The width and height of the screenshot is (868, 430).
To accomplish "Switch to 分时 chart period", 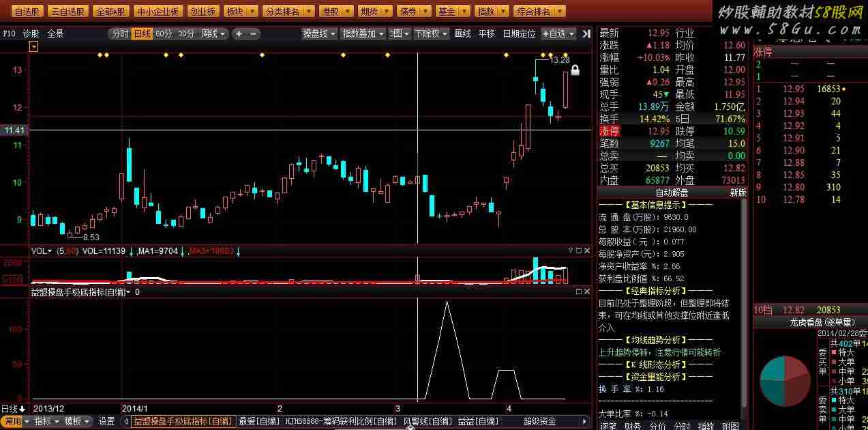I will (x=120, y=33).
